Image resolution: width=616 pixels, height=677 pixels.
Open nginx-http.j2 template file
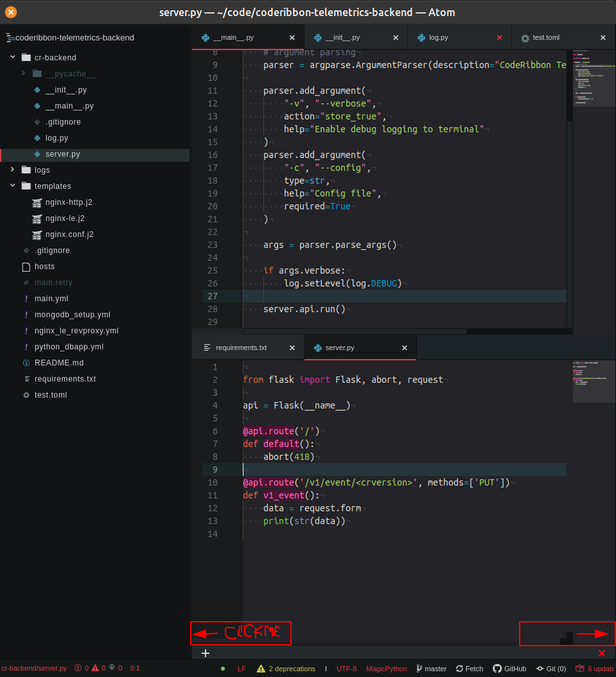click(x=69, y=202)
